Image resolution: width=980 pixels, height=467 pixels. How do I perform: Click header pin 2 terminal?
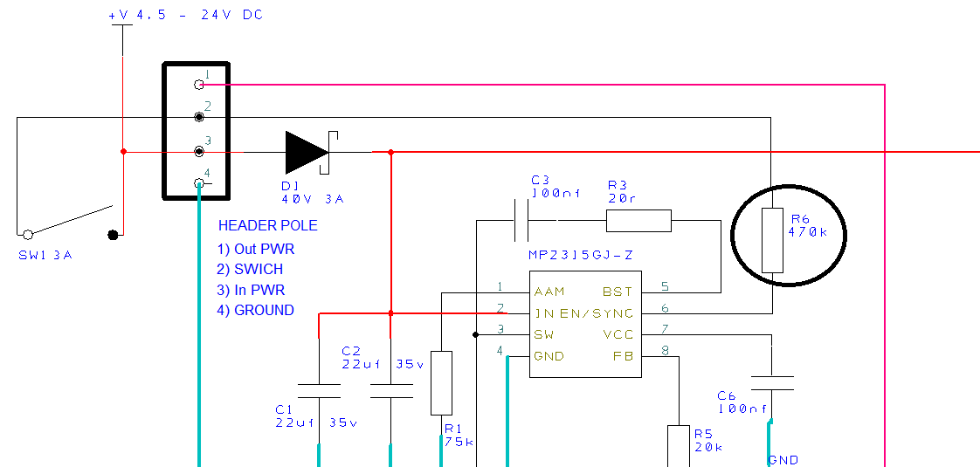pyautogui.click(x=199, y=117)
